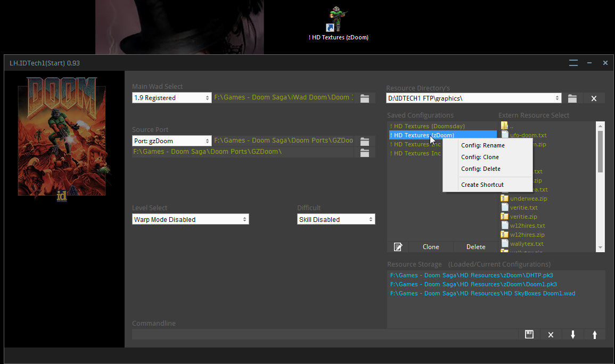Click scrollbar down arrow in resource list
Viewport: 615px width, 364px height.
(x=600, y=247)
